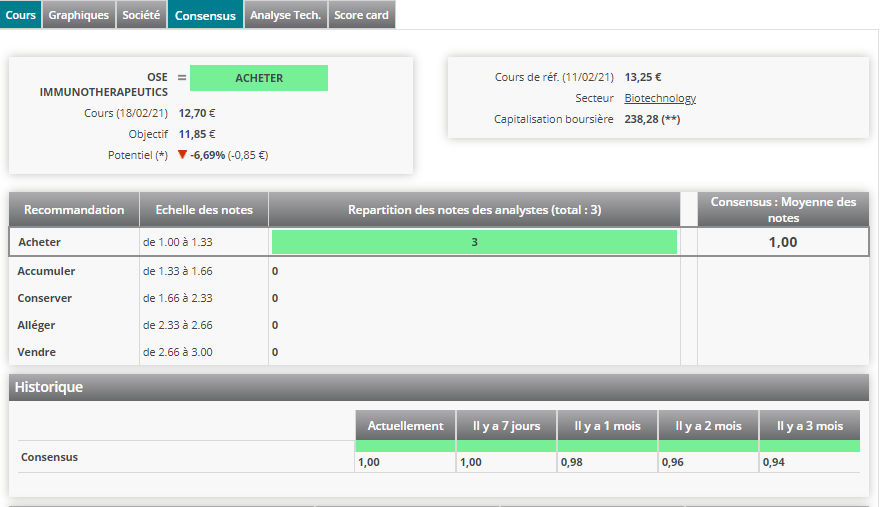Open the Score card tab

coord(361,15)
